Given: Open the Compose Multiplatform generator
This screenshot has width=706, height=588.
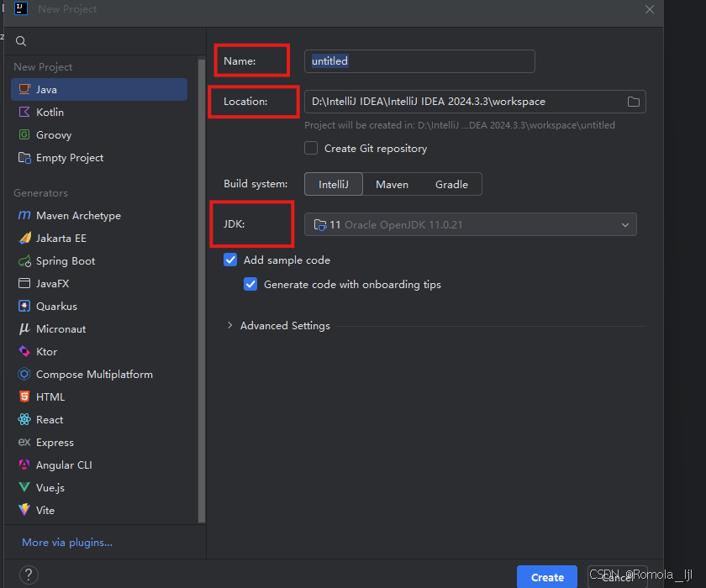Looking at the screenshot, I should (x=99, y=375).
